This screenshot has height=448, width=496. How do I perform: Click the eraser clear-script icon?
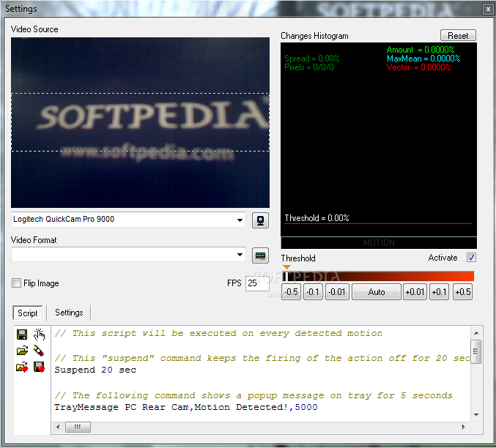39,351
